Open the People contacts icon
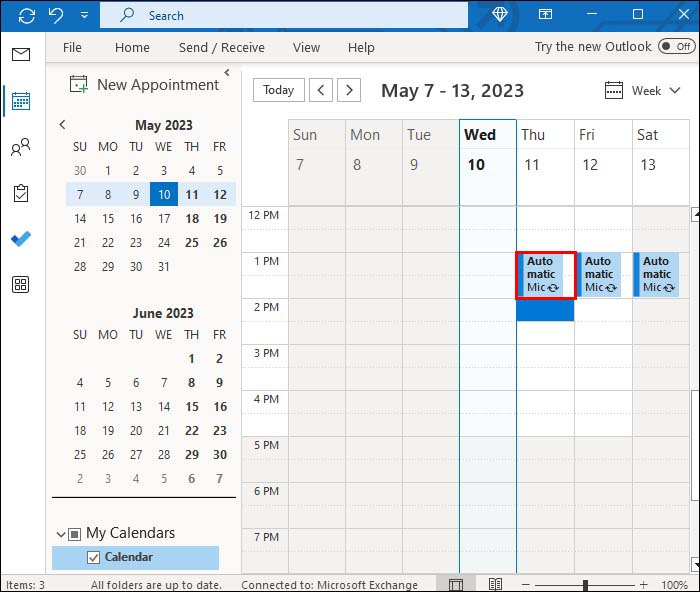This screenshot has width=700, height=592. 21,147
